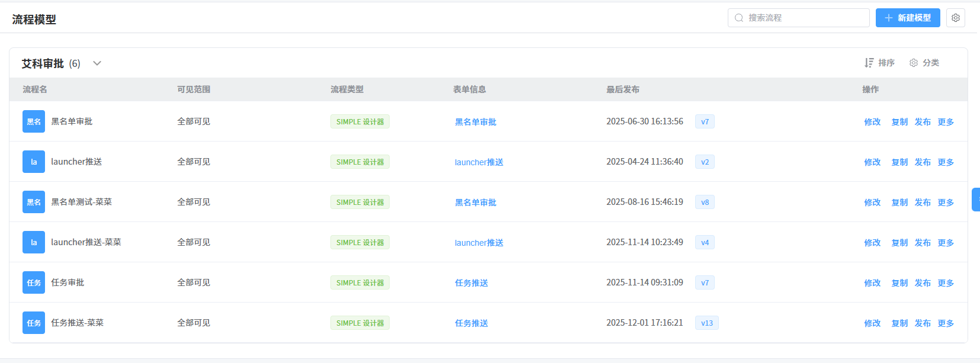Viewport: 980px width, 363px height.
Task: Click the sort icon next to 排序
Action: [x=869, y=63]
